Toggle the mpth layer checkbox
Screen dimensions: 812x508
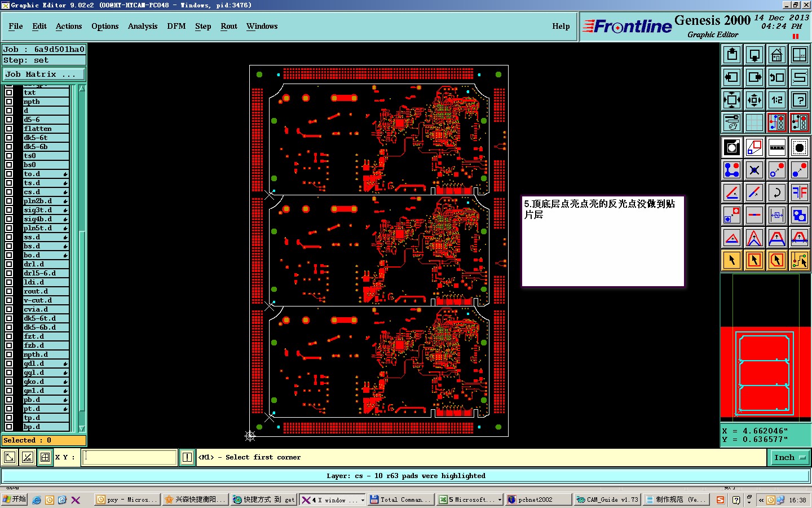tap(9, 102)
